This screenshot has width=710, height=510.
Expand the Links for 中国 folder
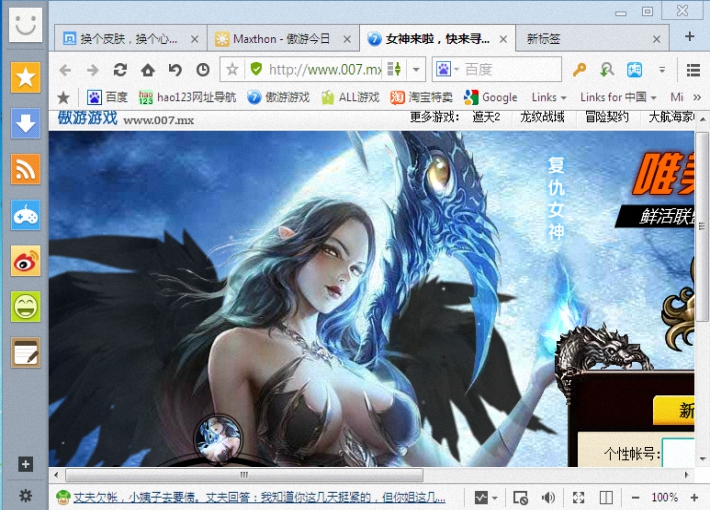(x=618, y=97)
